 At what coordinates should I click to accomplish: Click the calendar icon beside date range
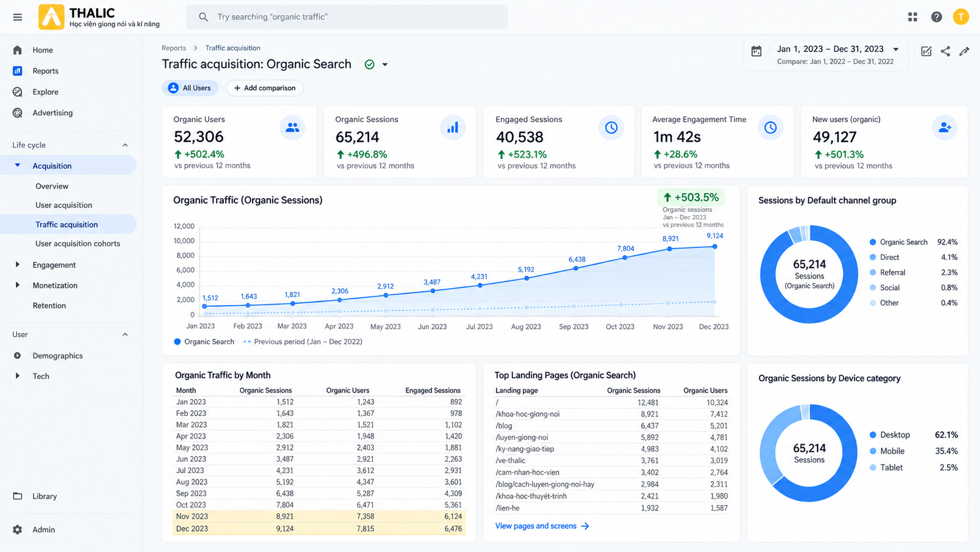click(x=757, y=51)
